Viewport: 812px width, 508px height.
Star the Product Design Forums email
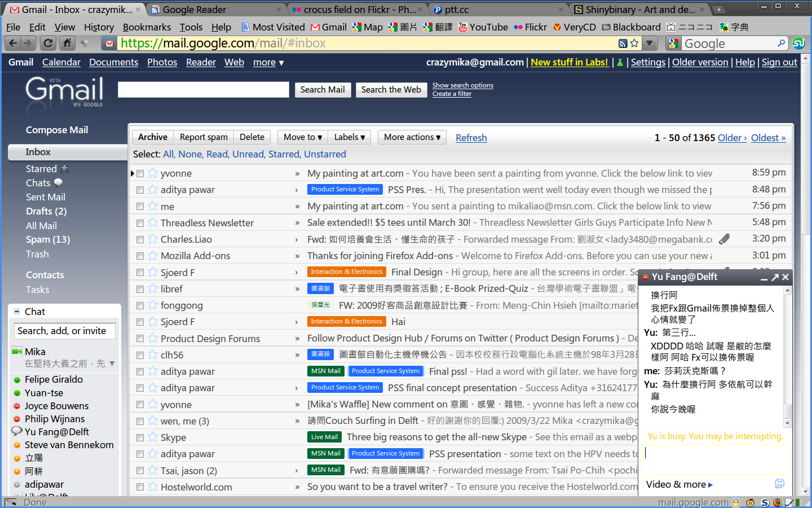point(153,338)
